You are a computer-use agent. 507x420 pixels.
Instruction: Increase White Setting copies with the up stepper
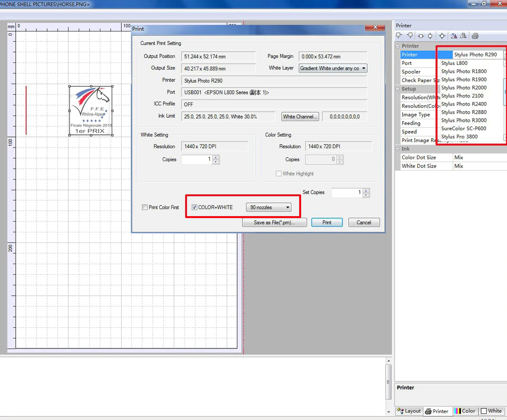coord(216,157)
